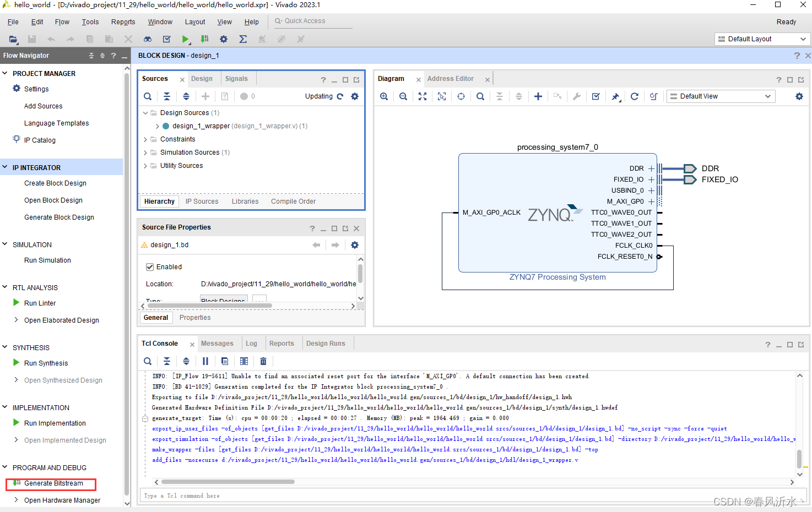This screenshot has height=512, width=812.
Task: Click Validate Design checkbox icon in Diagram
Action: pos(596,96)
